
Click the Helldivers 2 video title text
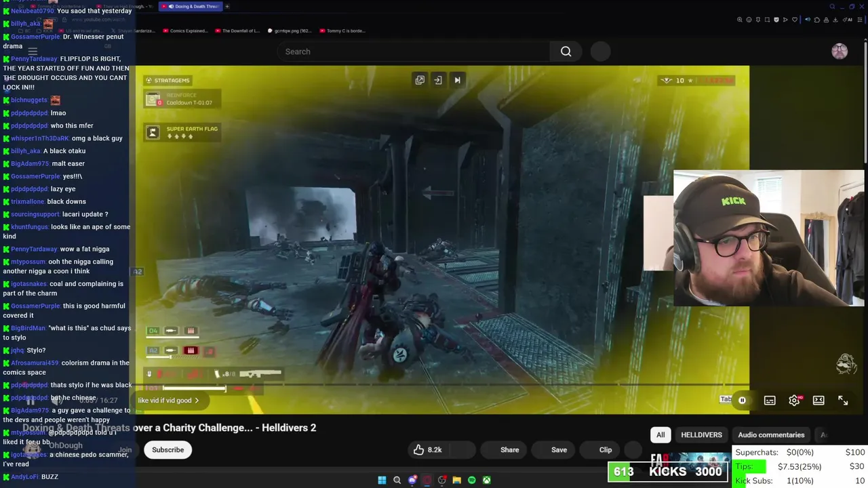[170, 428]
